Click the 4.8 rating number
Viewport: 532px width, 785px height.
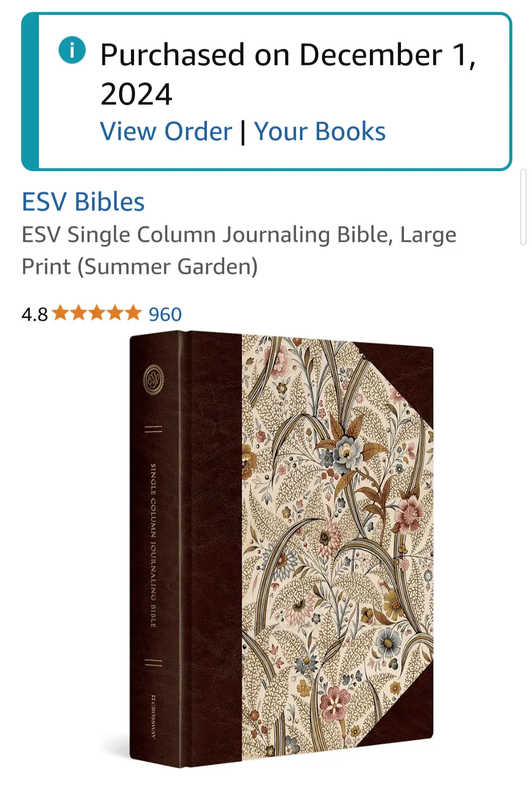(x=34, y=314)
